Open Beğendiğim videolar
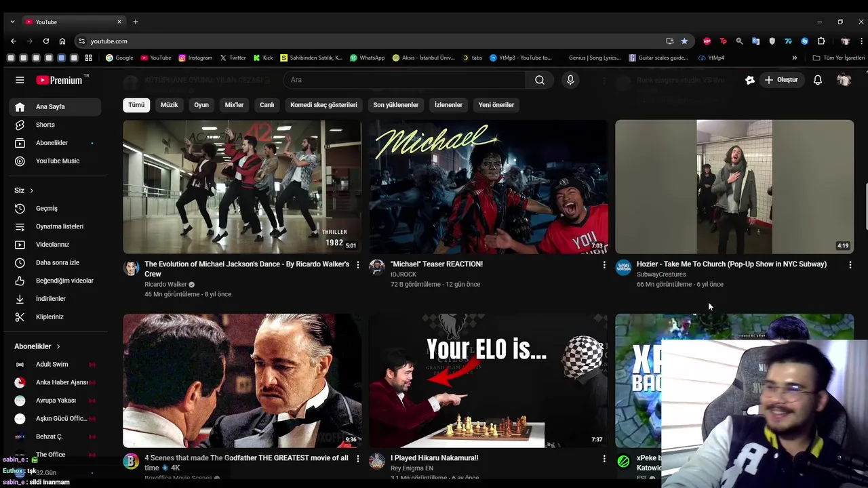The image size is (868, 488). click(55, 281)
